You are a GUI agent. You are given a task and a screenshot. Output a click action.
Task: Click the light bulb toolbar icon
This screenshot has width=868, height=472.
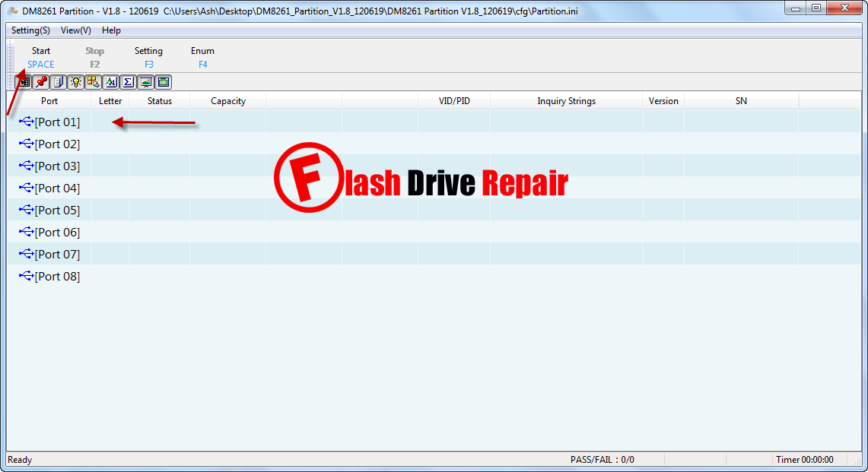pyautogui.click(x=76, y=82)
